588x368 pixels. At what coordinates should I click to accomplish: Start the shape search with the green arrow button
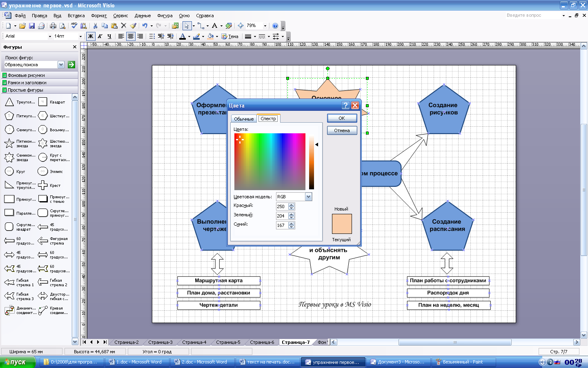tap(71, 65)
